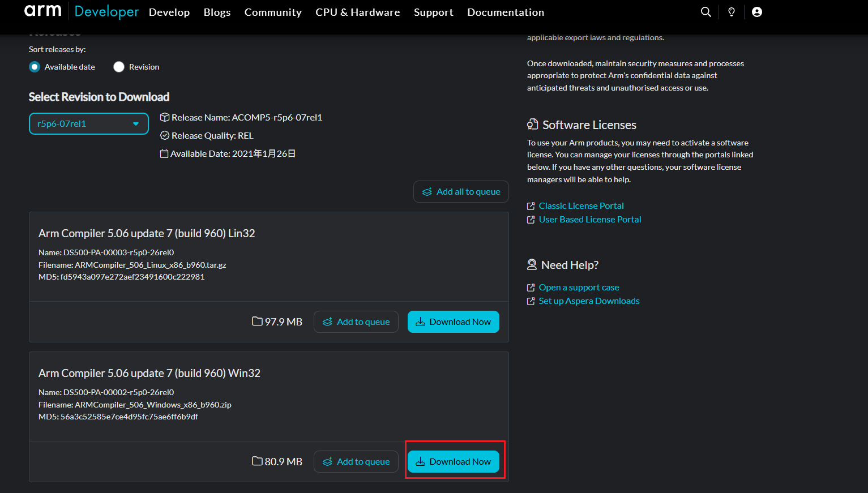Screen dimensions: 868x493
Task: Click folder icon next to 80.9 MB
Action: pyautogui.click(x=258, y=461)
